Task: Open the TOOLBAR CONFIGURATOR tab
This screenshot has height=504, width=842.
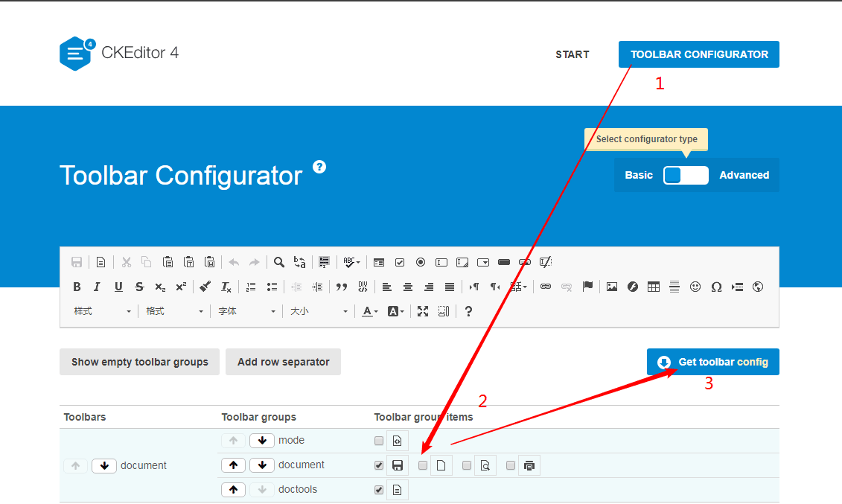Action: tap(699, 54)
